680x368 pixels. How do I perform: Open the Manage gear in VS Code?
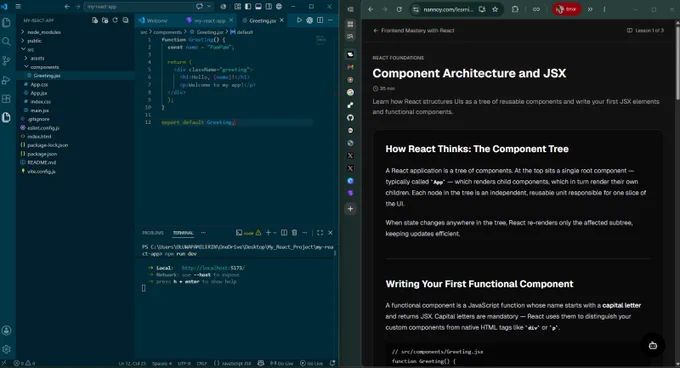coord(7,349)
